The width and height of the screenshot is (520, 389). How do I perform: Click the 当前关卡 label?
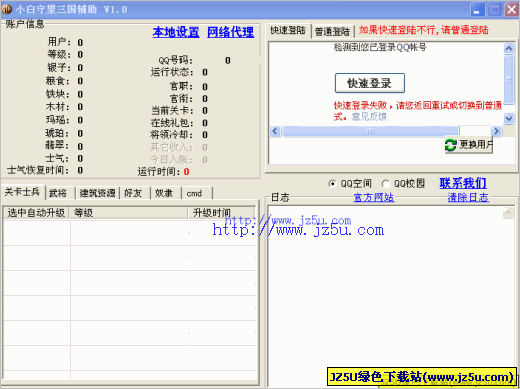pyautogui.click(x=172, y=110)
